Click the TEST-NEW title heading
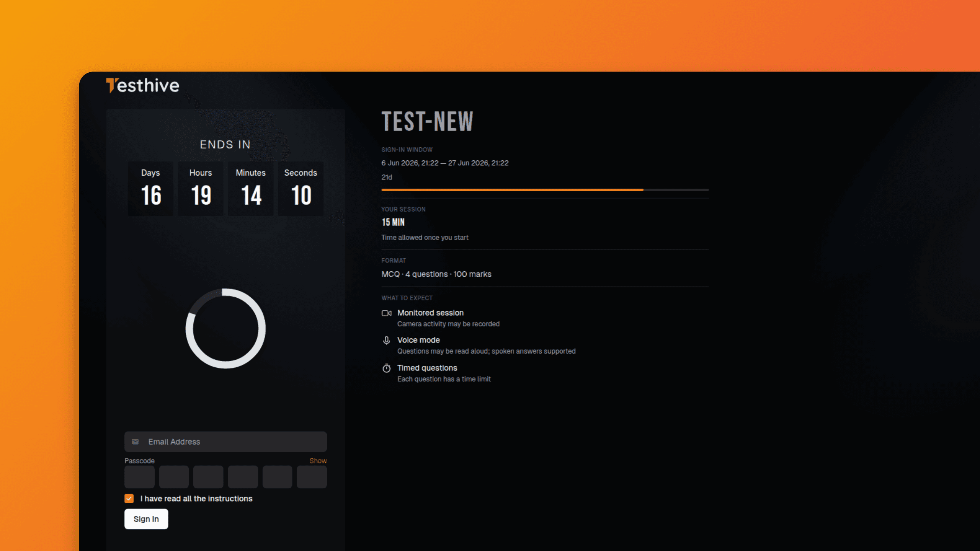 pyautogui.click(x=428, y=122)
